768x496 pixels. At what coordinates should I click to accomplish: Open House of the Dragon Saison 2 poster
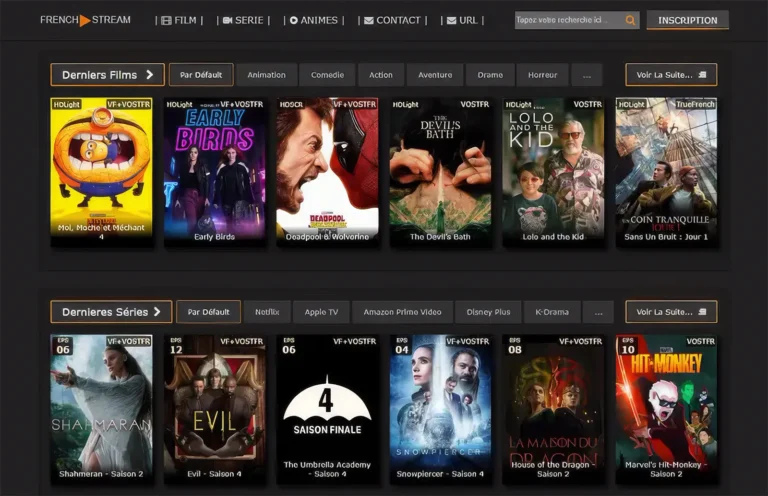coord(553,409)
